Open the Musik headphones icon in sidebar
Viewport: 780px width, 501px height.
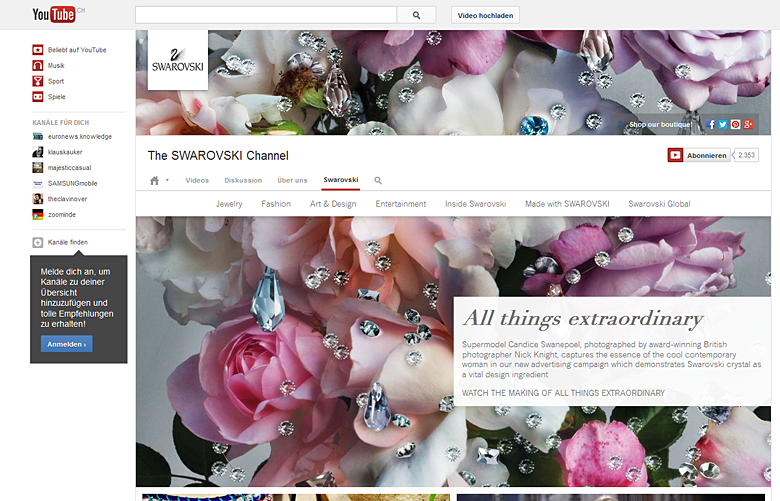[x=38, y=65]
